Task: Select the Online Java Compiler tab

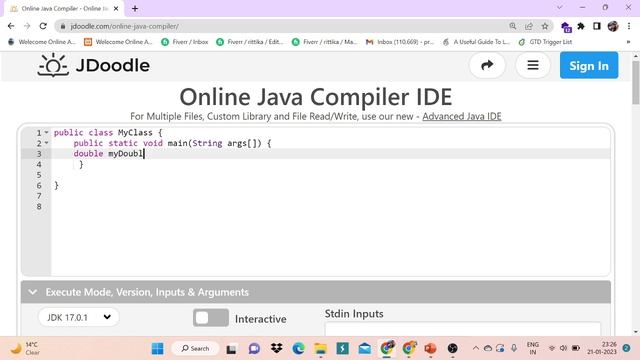Action: click(63, 8)
